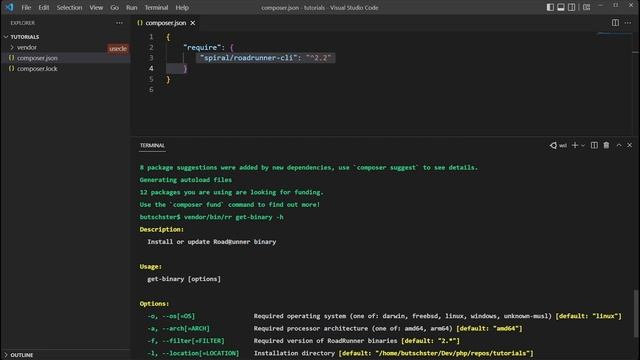
Task: Open the Edit menu
Action: coord(44,7)
